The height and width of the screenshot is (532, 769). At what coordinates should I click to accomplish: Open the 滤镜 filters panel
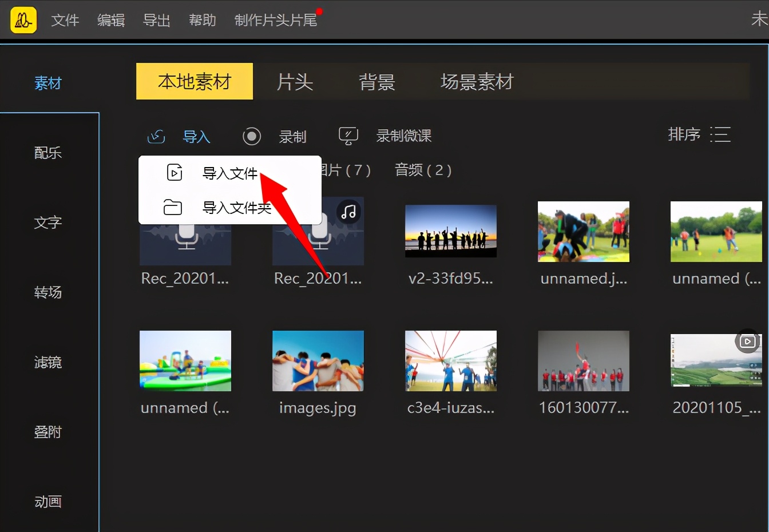tap(48, 362)
